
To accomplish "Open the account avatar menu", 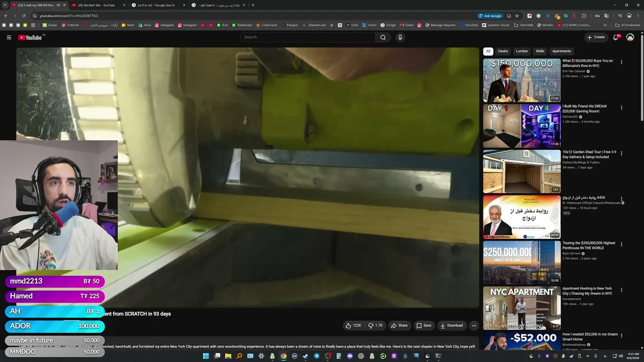I will tap(630, 37).
